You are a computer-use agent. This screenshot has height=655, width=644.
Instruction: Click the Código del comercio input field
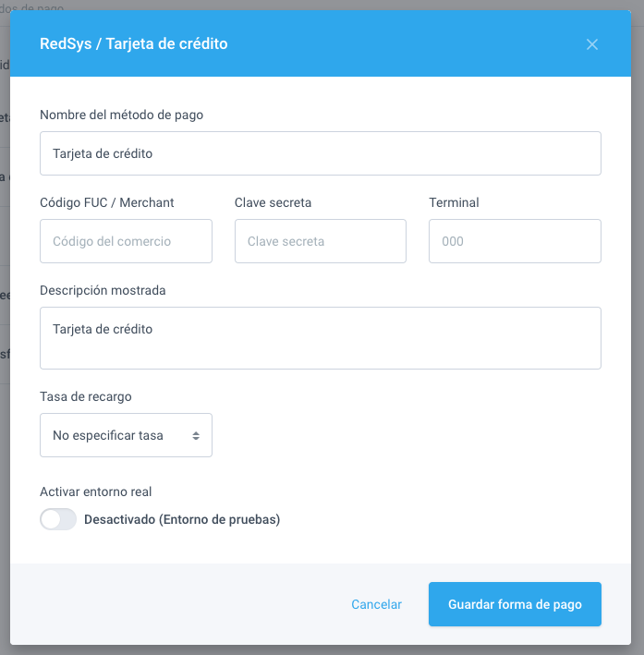126,241
